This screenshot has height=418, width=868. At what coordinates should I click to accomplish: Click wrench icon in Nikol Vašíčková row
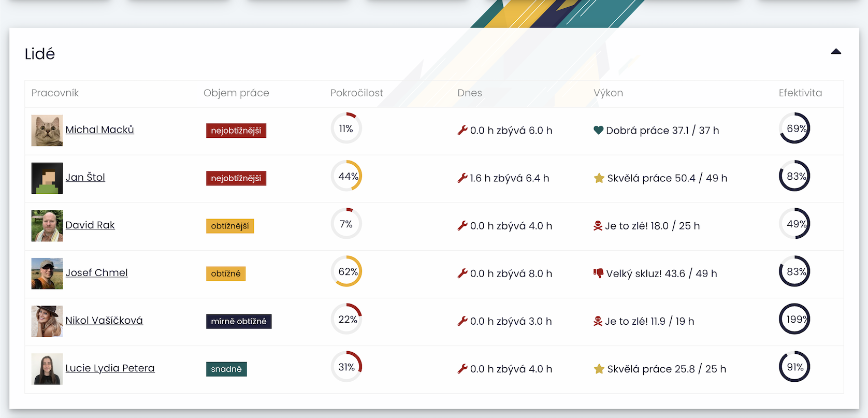(x=462, y=321)
